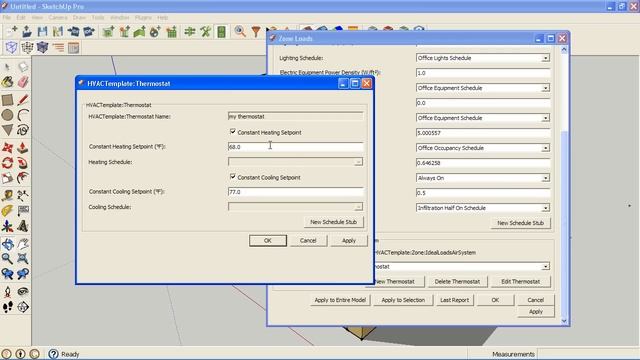Viewport: 640px width, 360px height.
Task: Select the Eraser tool
Action: [23, 82]
